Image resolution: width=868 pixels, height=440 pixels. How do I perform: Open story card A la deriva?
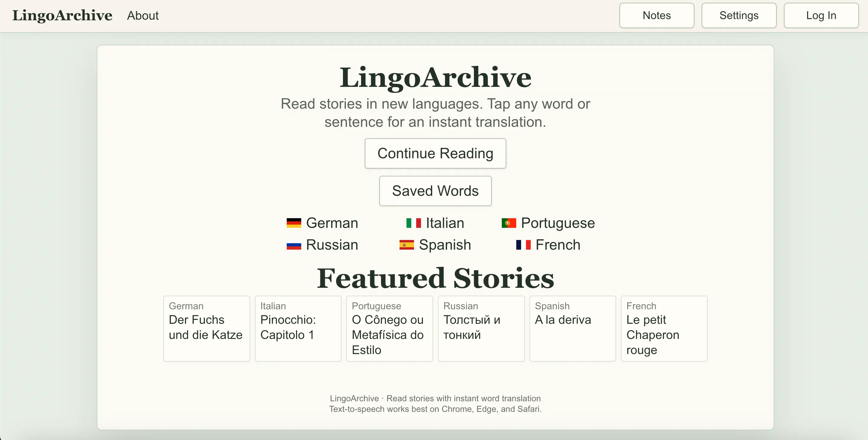(573, 329)
